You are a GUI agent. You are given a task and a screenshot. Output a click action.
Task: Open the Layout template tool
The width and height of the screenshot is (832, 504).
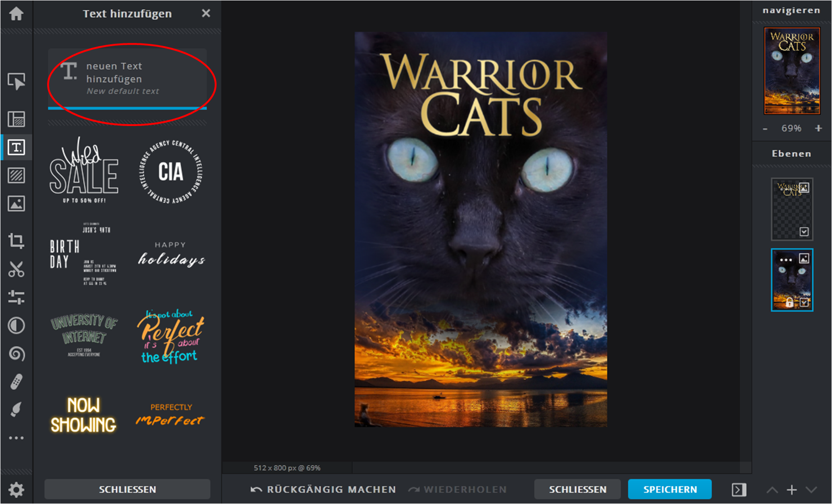[x=17, y=119]
